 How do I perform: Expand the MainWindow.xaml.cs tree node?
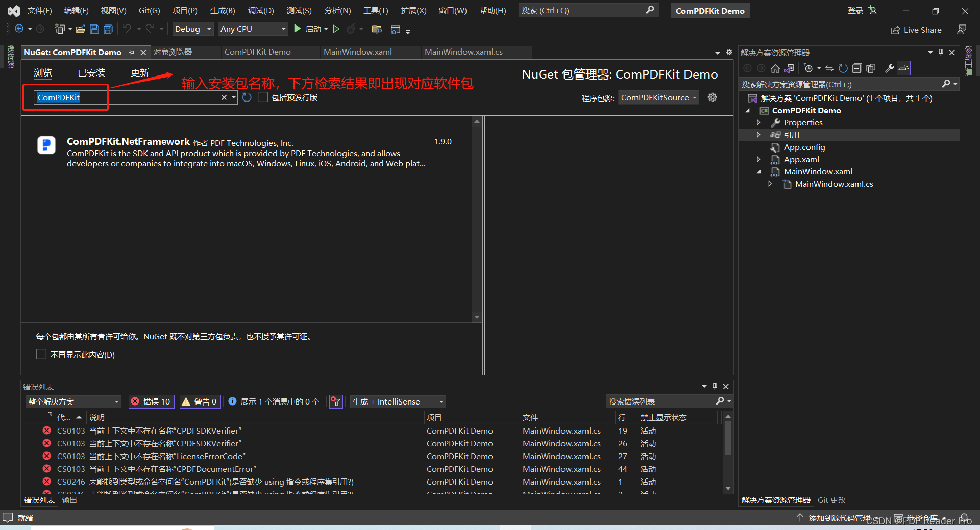pos(770,184)
